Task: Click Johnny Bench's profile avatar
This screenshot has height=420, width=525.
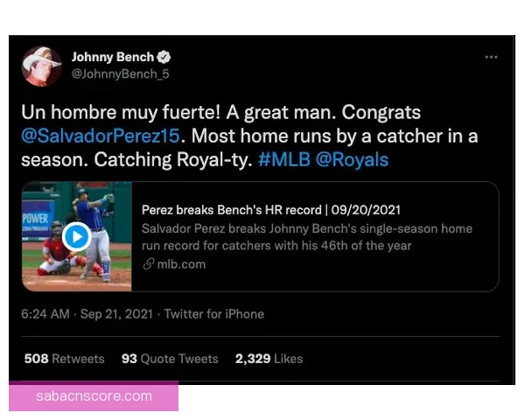Action: [x=41, y=66]
